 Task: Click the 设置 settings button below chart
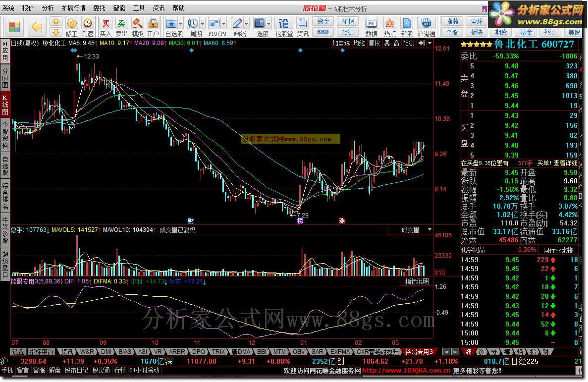[18, 352]
